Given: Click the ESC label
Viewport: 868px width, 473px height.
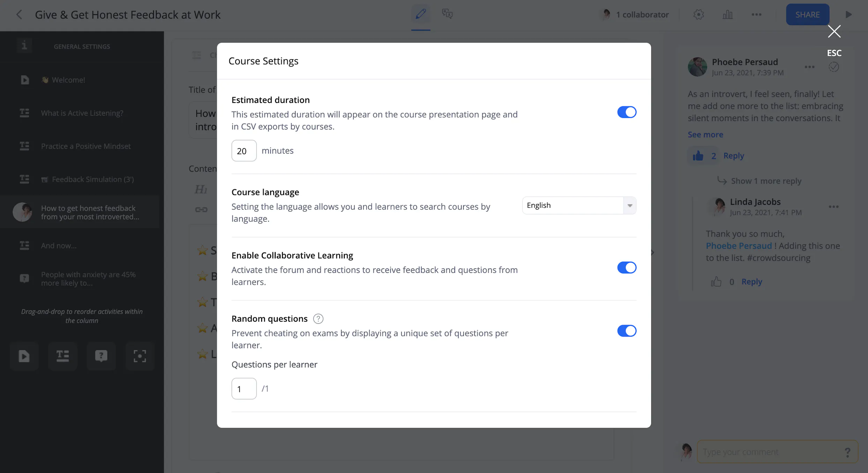Looking at the screenshot, I should (834, 53).
